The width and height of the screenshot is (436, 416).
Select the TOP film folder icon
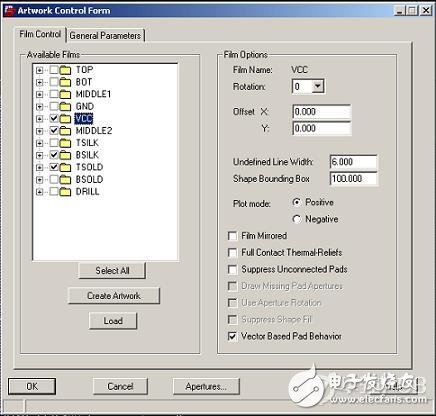(x=65, y=70)
